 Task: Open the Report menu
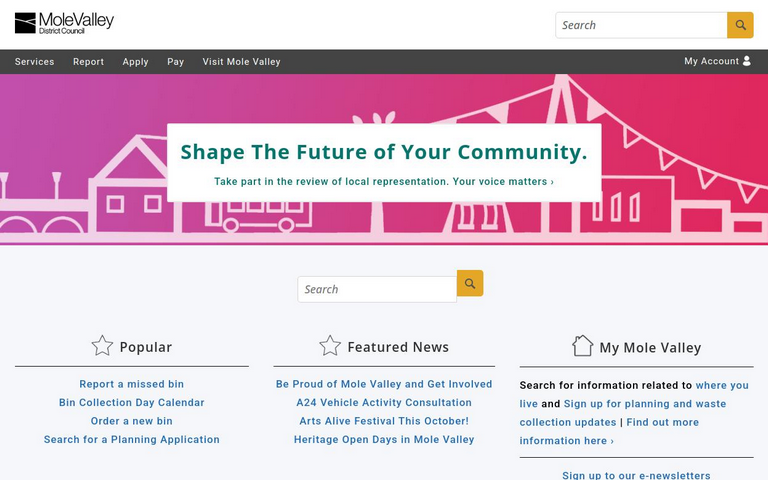pyautogui.click(x=88, y=62)
